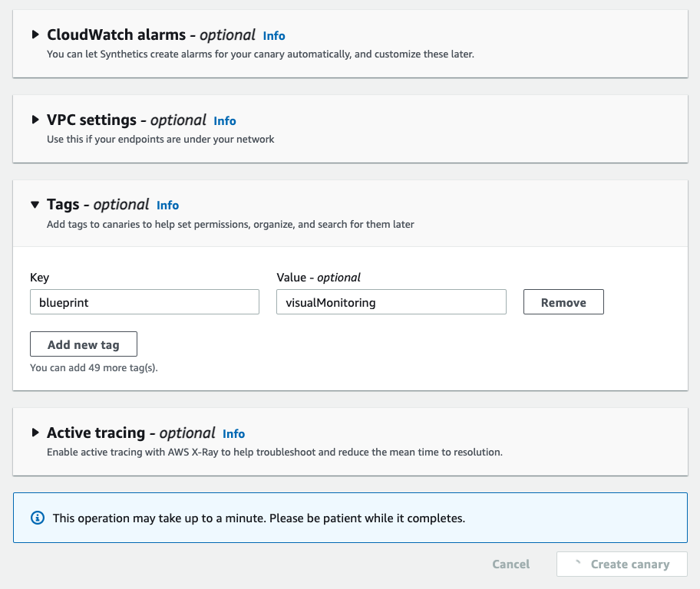Collapse the Tags section
Screen dimensions: 700x589
[x=35, y=204]
